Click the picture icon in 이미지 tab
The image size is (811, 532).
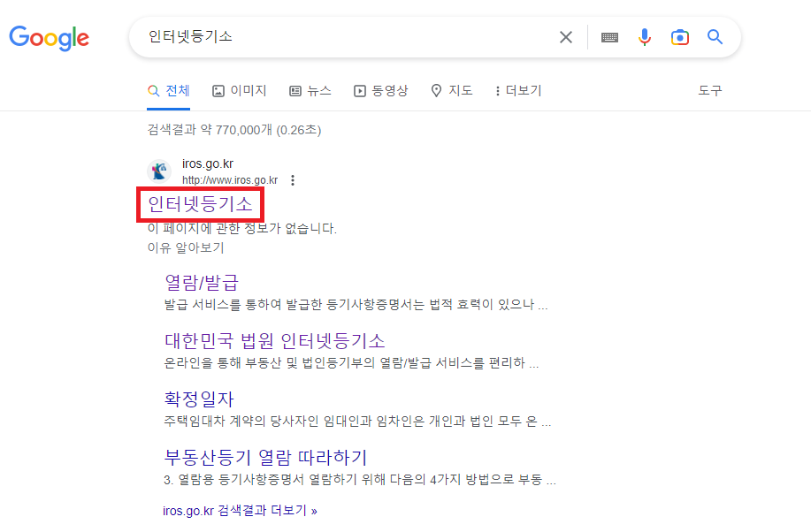point(218,91)
